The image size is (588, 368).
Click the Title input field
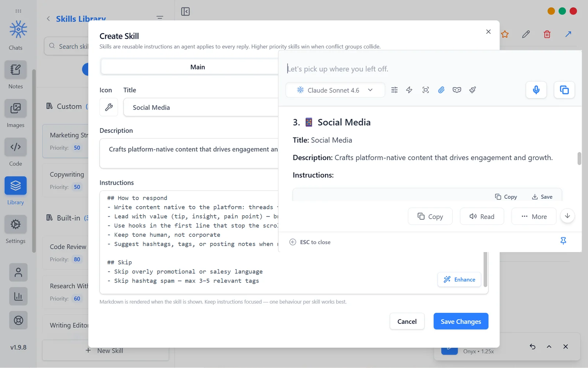pyautogui.click(x=201, y=107)
